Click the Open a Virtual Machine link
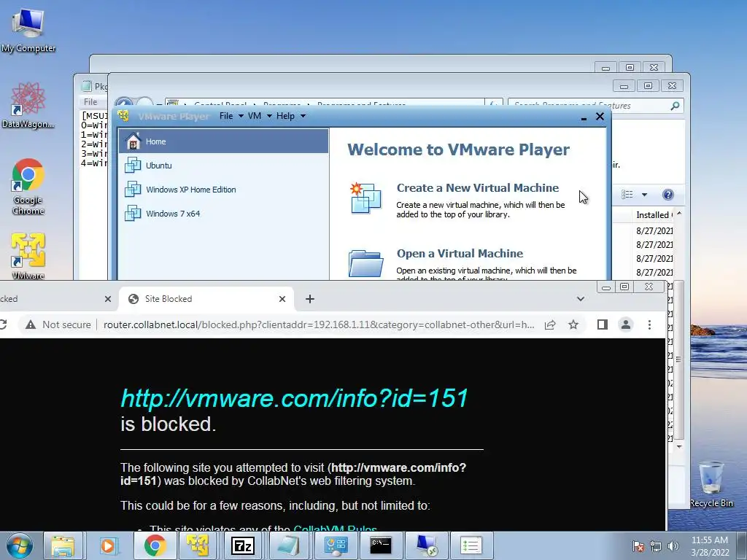 point(460,253)
